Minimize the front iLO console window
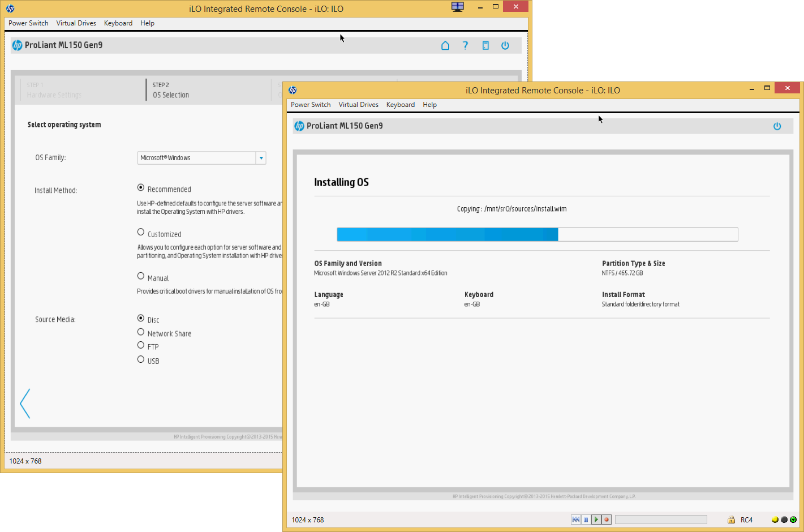The width and height of the screenshot is (804, 532). pos(752,88)
